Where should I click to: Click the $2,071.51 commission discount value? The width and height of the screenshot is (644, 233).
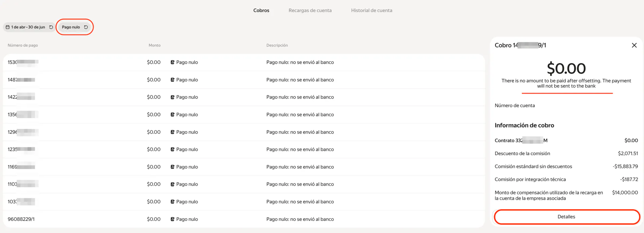click(628, 154)
